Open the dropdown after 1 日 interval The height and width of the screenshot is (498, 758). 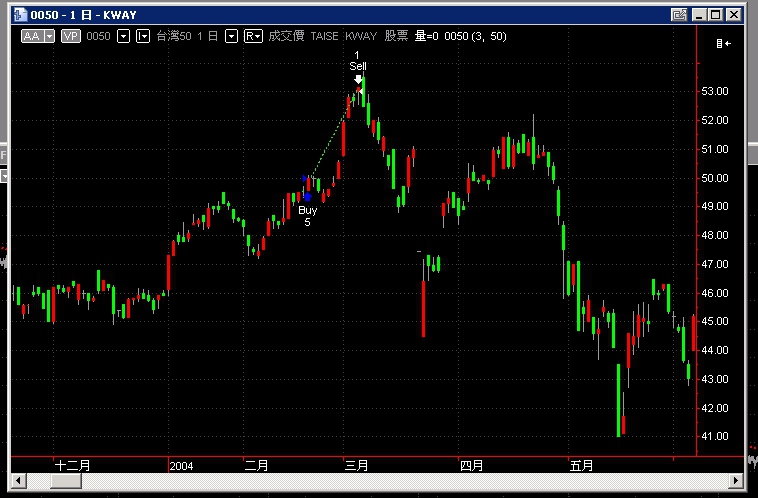(232, 36)
